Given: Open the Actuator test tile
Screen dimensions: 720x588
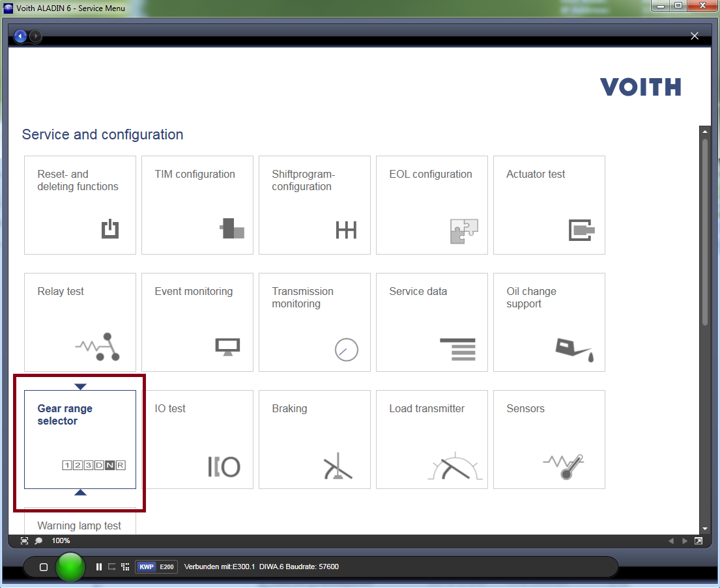Looking at the screenshot, I should 549,205.
